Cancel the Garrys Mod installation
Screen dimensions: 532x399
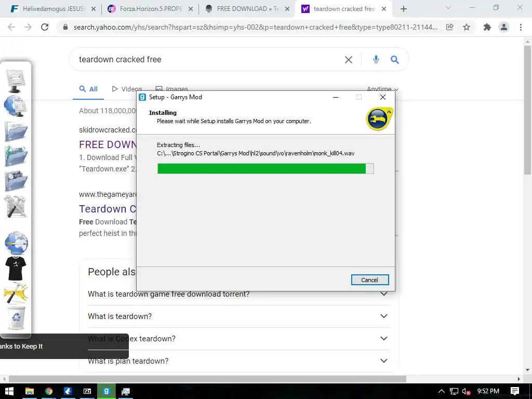coord(370,280)
